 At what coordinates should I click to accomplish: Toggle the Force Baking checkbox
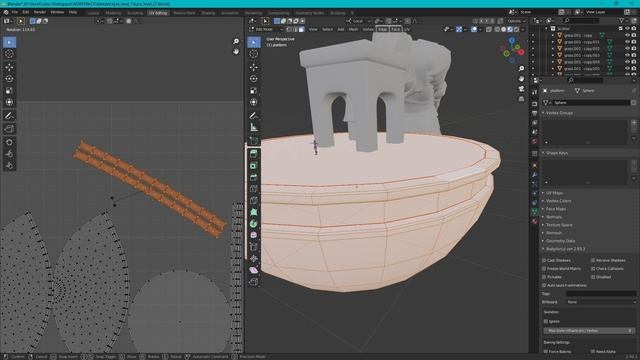(546, 351)
